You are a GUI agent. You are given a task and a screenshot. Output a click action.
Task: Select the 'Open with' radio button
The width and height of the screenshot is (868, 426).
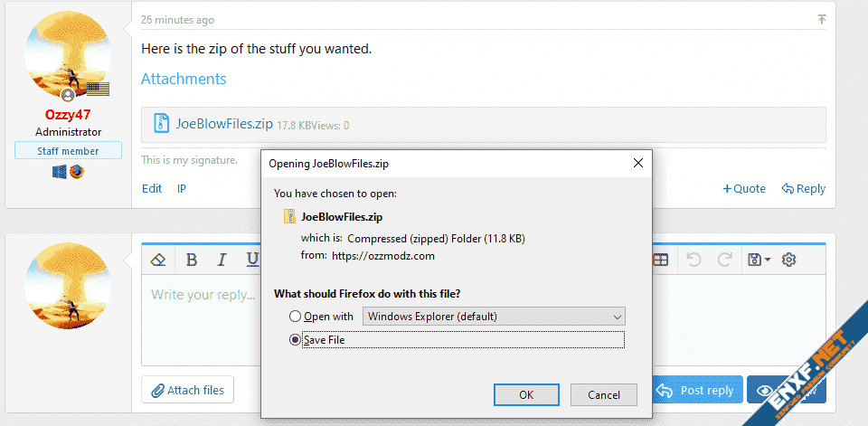(295, 317)
